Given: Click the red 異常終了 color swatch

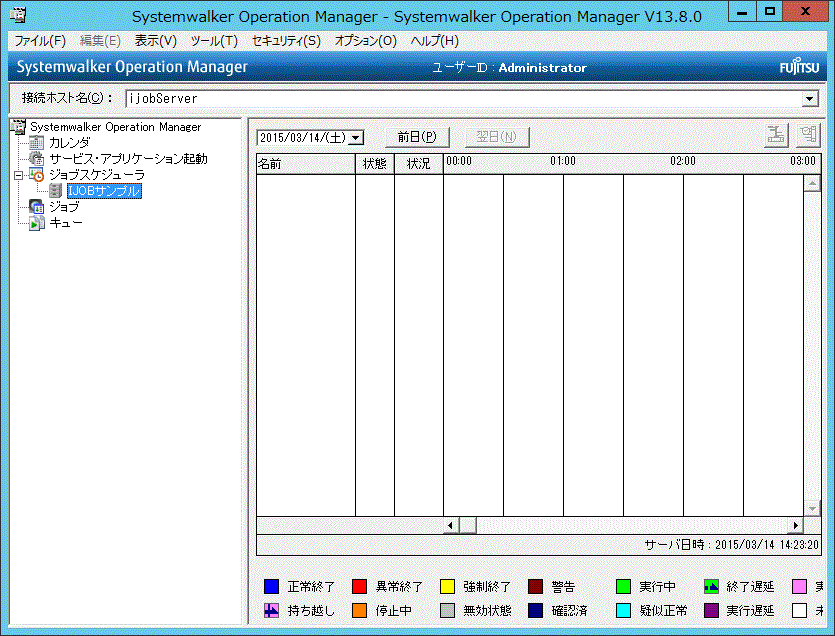Looking at the screenshot, I should pyautogui.click(x=359, y=586).
